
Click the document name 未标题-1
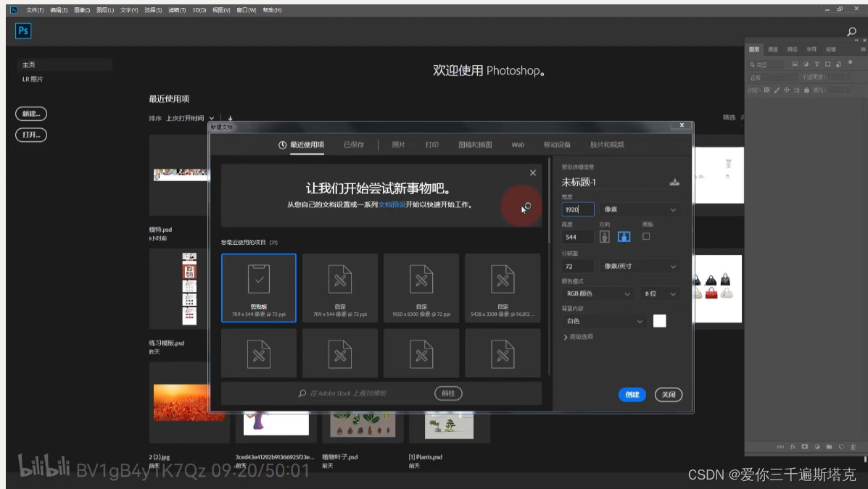579,182
